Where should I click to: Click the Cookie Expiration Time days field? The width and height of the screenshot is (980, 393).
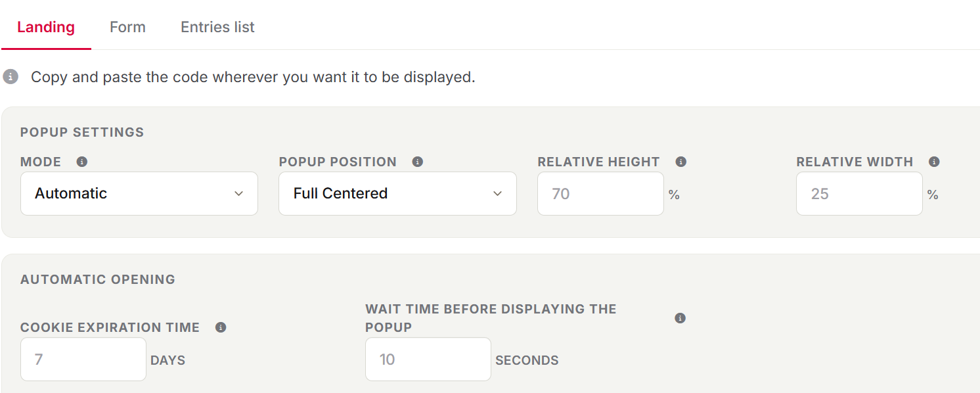pyautogui.click(x=83, y=359)
